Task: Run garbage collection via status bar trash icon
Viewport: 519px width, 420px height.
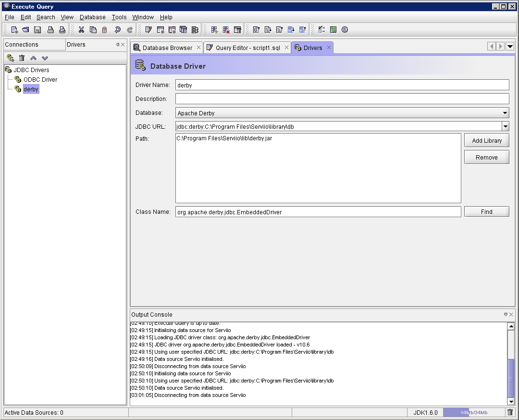Action: click(510, 412)
